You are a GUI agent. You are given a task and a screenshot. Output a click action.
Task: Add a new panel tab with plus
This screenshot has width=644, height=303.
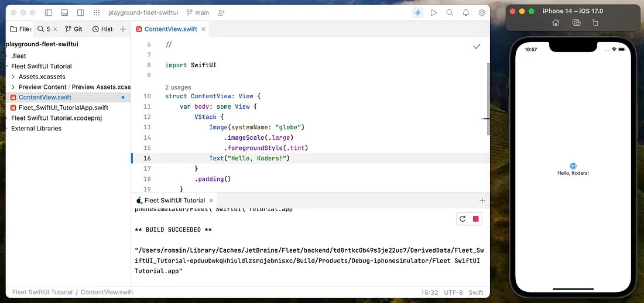tap(123, 29)
